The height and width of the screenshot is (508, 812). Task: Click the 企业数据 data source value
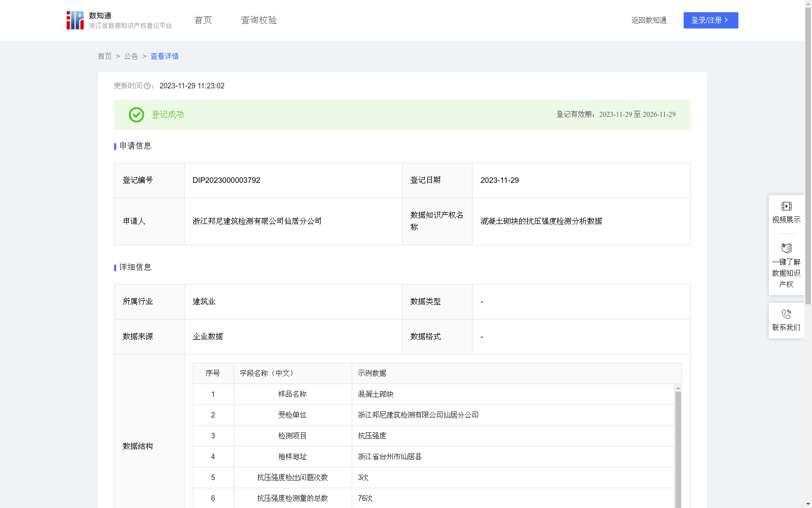pos(208,337)
